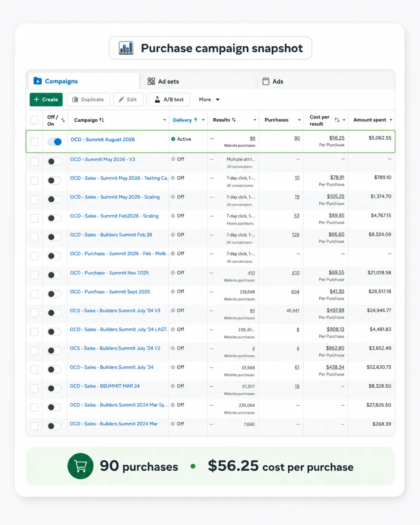Turn off the OCD - Summit August 2026 toggle
This screenshot has height=525, width=420.
[x=55, y=142]
